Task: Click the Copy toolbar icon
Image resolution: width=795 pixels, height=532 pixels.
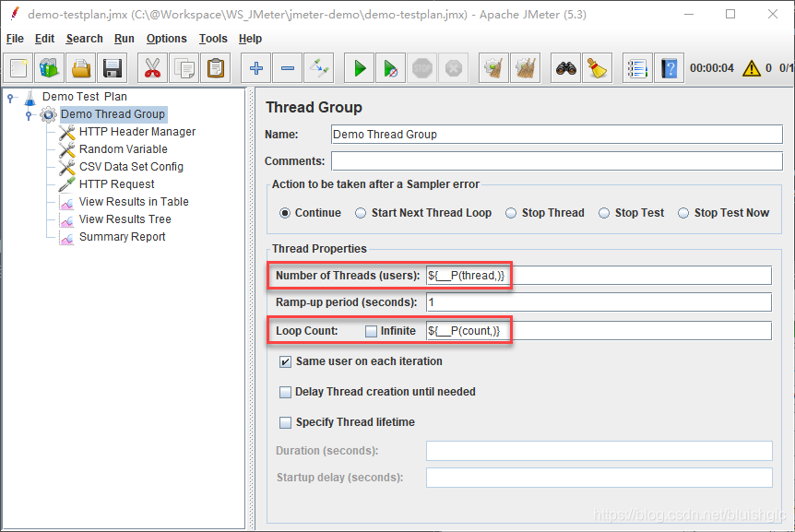Action: coord(184,68)
